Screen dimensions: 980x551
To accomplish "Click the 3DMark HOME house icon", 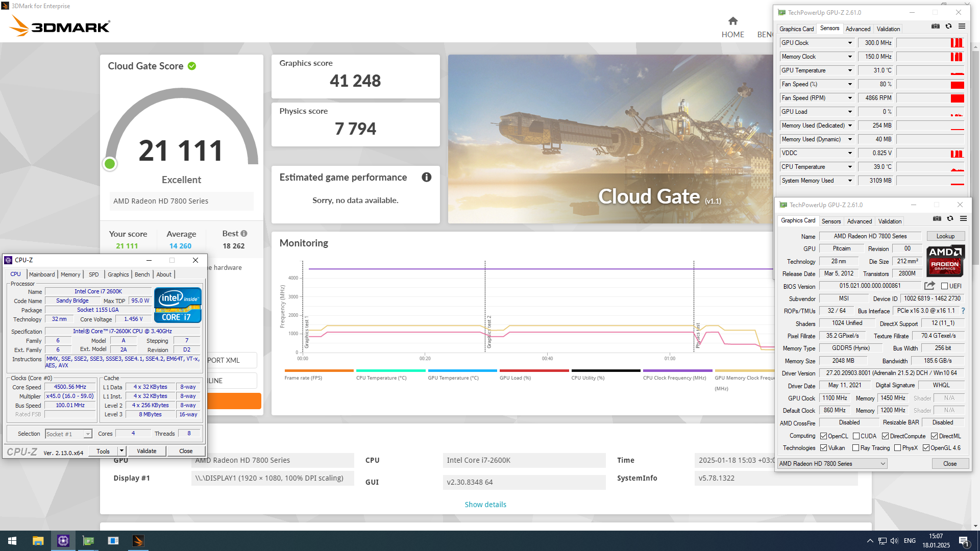I will pos(733,21).
